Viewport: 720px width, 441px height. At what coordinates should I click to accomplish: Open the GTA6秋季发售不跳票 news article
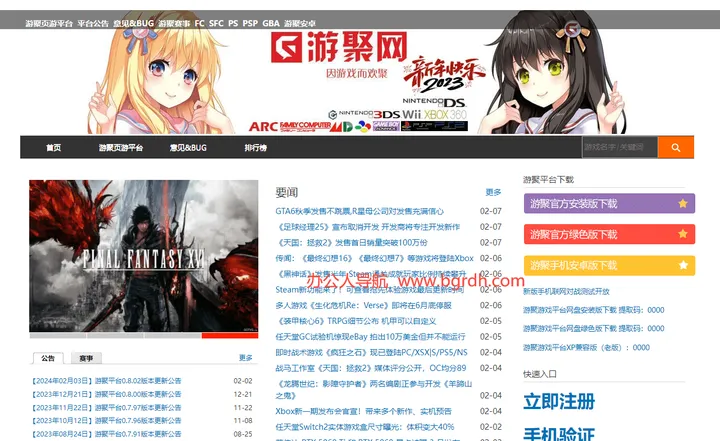pos(360,211)
